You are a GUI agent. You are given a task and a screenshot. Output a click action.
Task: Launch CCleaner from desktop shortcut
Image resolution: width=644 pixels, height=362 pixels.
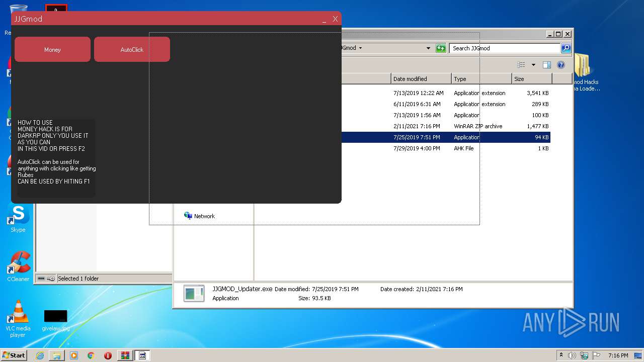pyautogui.click(x=18, y=266)
